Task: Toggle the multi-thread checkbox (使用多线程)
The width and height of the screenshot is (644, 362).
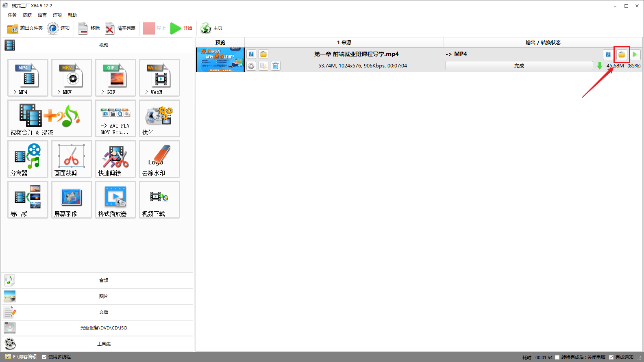Action: 44,357
